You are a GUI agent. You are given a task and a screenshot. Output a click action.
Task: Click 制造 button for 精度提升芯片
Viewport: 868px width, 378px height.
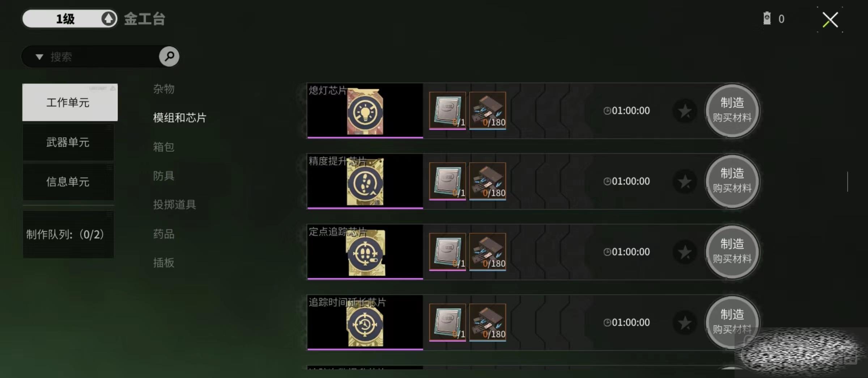coord(732,181)
